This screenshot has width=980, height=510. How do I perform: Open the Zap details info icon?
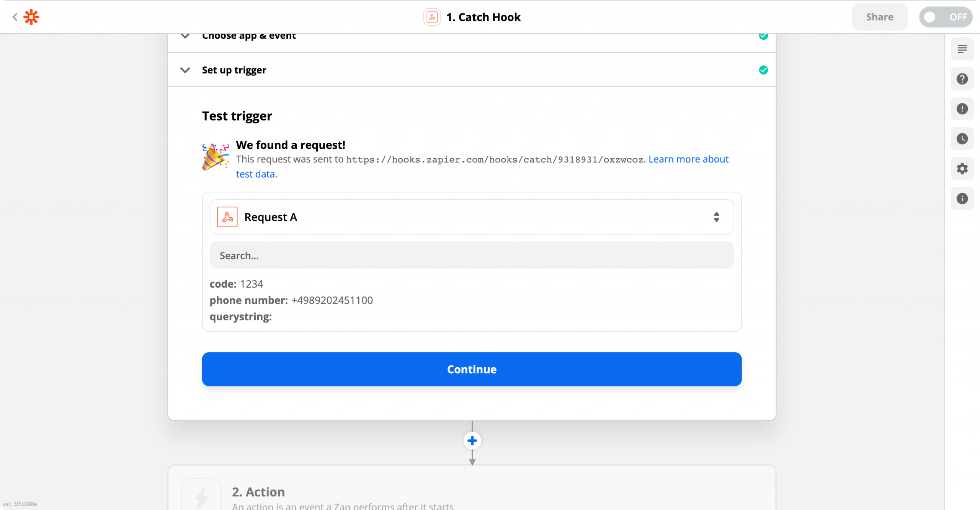962,199
